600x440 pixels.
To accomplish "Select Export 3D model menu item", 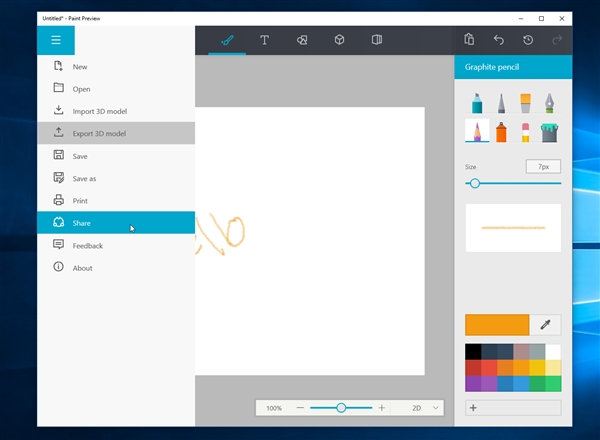I will tap(99, 133).
